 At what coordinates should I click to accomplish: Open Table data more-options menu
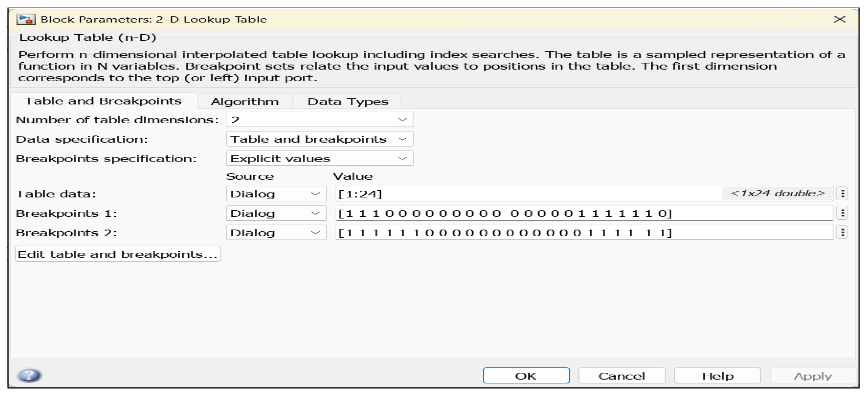[x=842, y=194]
